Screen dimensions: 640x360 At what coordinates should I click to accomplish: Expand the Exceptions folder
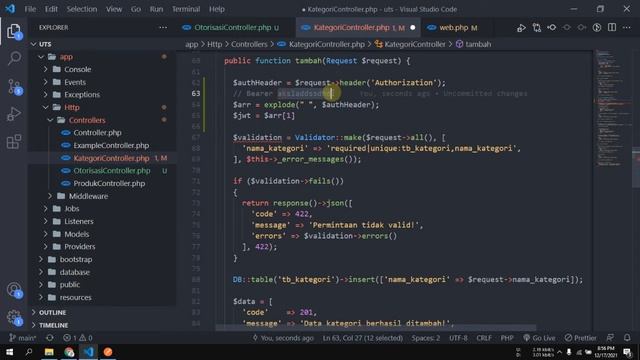(45, 95)
